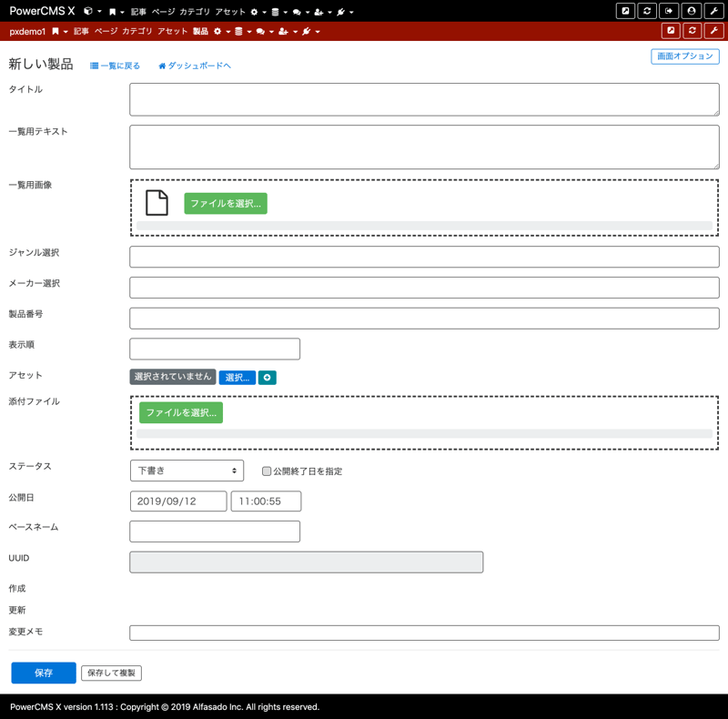The height and width of the screenshot is (719, 728).
Task: Open the user profile icon in the top bar
Action: [692, 11]
